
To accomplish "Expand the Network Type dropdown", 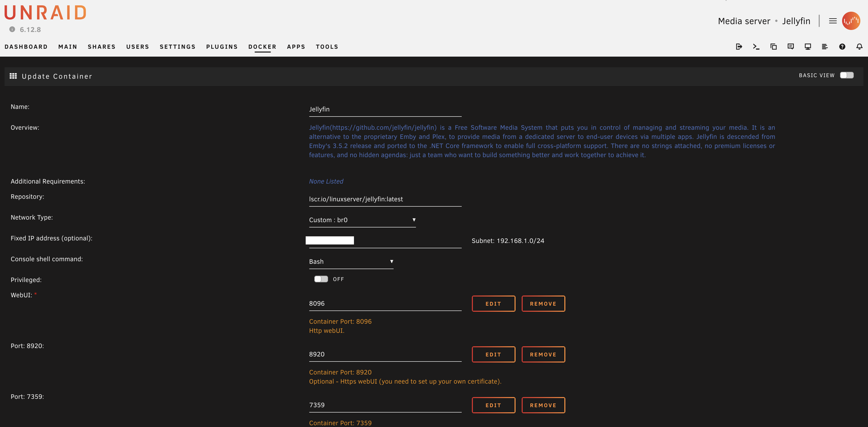I will 362,220.
